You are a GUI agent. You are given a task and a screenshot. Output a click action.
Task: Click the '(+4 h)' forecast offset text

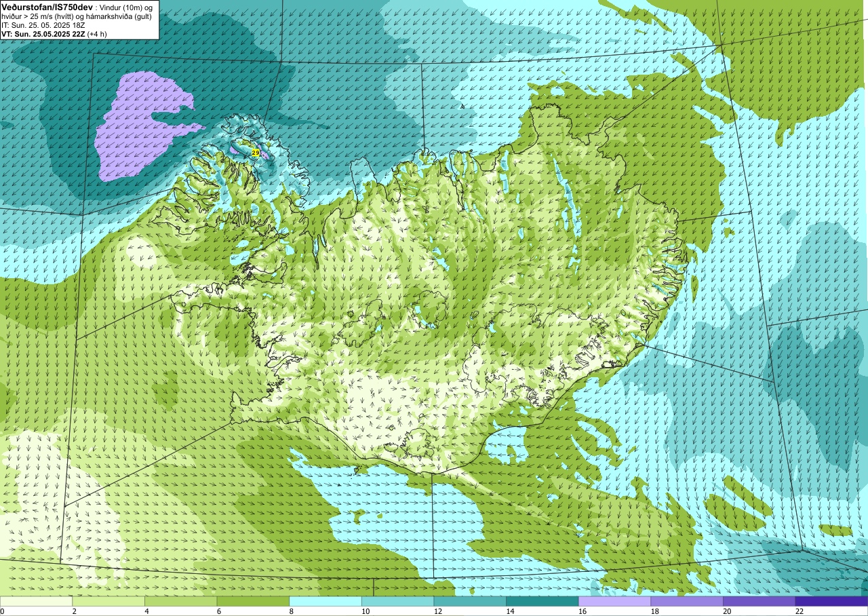(x=98, y=33)
